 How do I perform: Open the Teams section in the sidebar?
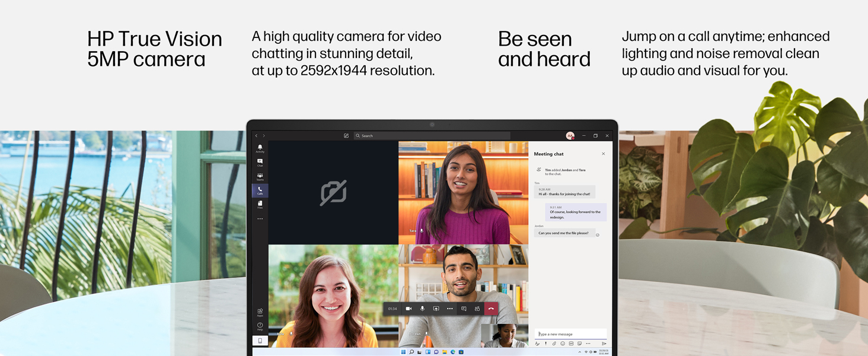point(260,177)
